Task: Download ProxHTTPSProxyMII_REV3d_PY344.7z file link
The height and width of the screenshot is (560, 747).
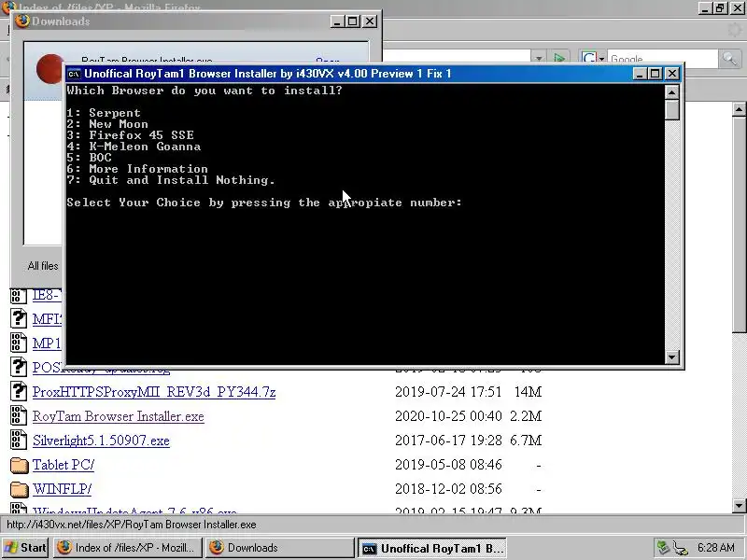Action: 154,392
